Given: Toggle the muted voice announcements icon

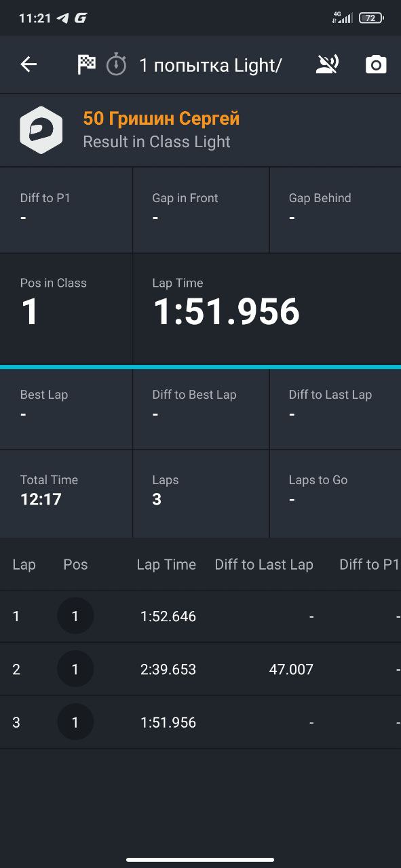Looking at the screenshot, I should (x=328, y=64).
